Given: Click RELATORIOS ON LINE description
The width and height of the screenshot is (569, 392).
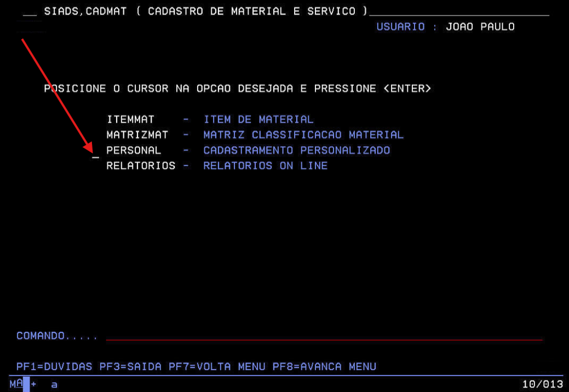Looking at the screenshot, I should click(265, 165).
